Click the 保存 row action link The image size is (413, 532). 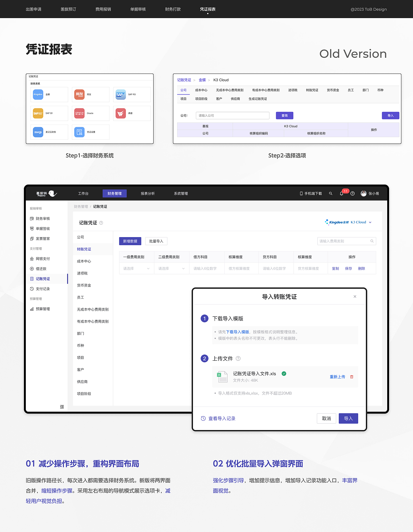[x=348, y=268]
